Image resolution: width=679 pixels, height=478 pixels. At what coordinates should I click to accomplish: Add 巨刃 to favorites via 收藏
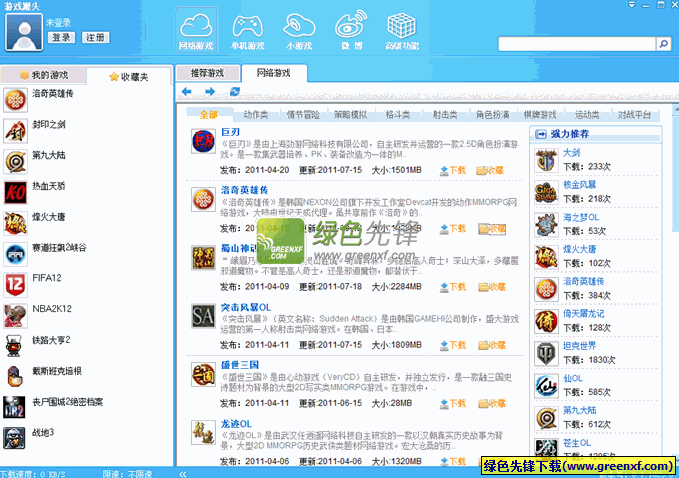click(491, 171)
